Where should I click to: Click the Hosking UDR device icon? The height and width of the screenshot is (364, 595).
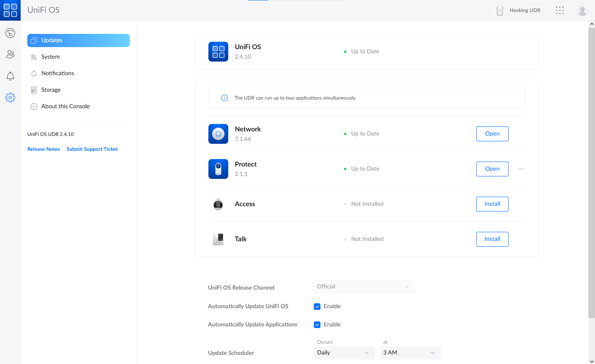(x=500, y=10)
